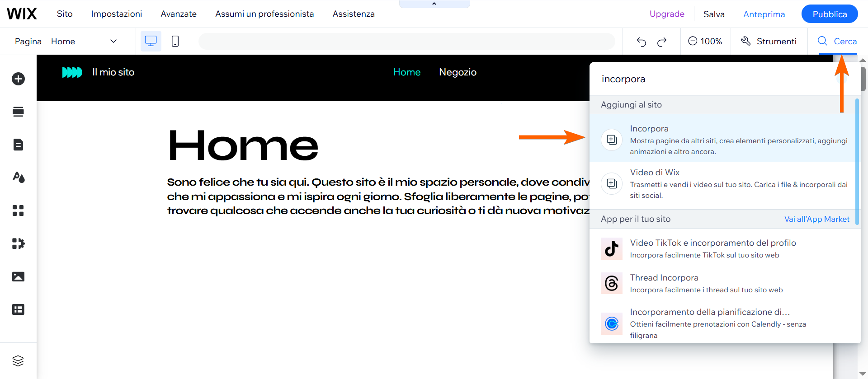Click the Upgrade link
Screen dimensions: 868x379
click(667, 14)
